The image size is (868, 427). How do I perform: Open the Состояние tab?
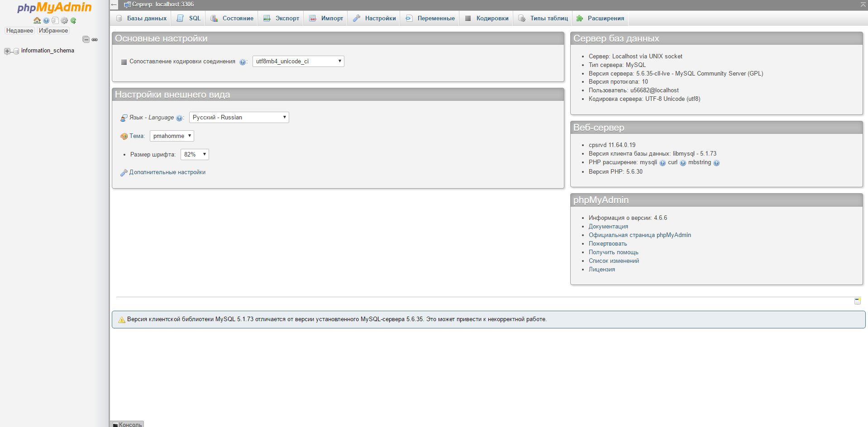point(232,19)
